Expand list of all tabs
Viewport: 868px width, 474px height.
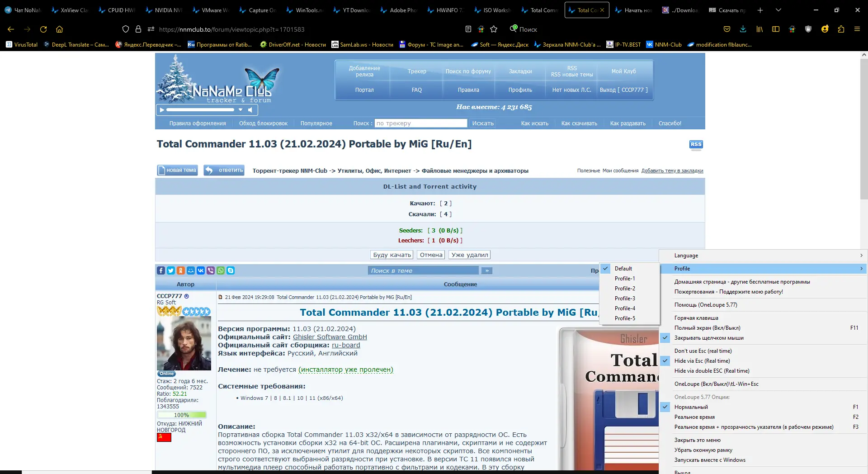click(x=778, y=10)
